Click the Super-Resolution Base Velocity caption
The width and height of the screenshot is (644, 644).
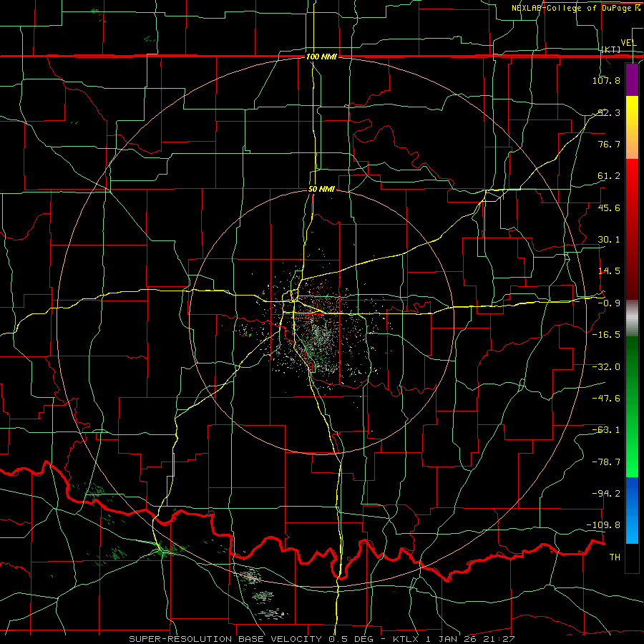(321, 639)
